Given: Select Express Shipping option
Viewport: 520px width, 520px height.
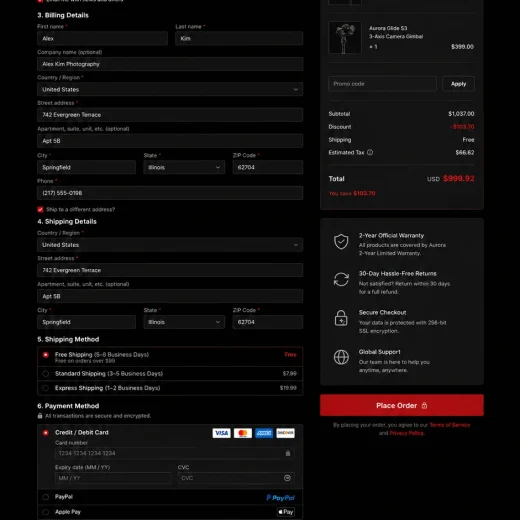Looking at the screenshot, I should tap(46, 388).
